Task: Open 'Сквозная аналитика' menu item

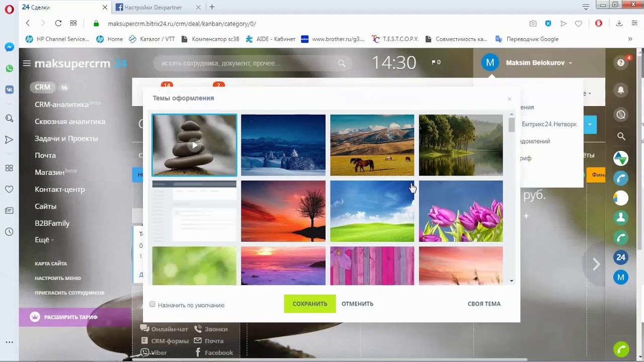Action: pos(70,121)
